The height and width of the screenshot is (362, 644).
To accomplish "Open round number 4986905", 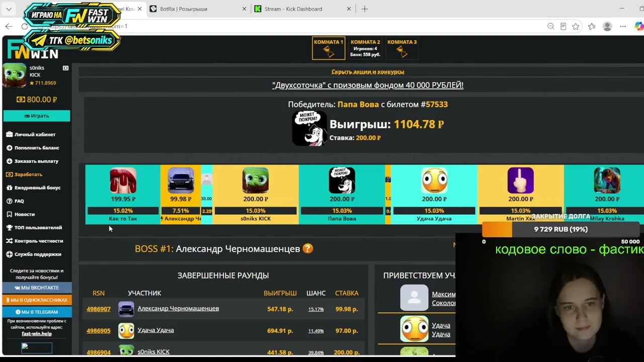I will tap(99, 331).
